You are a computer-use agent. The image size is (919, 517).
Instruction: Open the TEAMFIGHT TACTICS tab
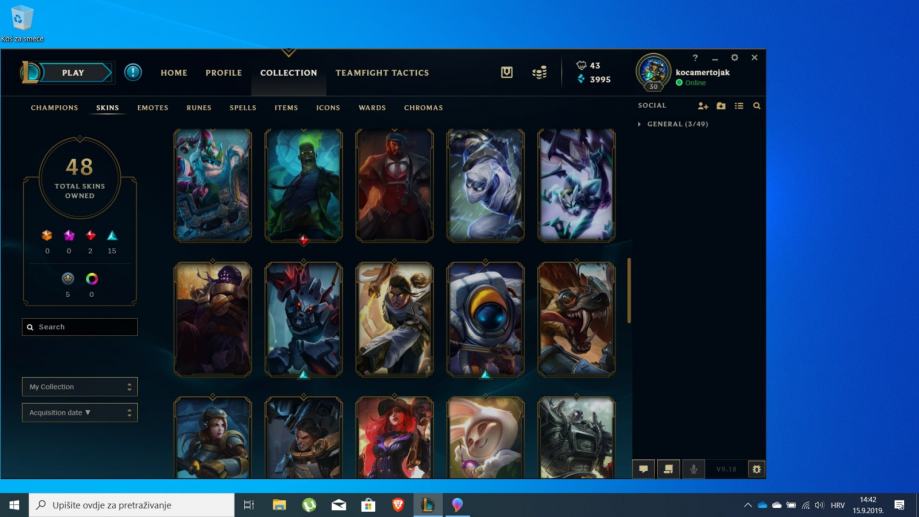coord(382,73)
